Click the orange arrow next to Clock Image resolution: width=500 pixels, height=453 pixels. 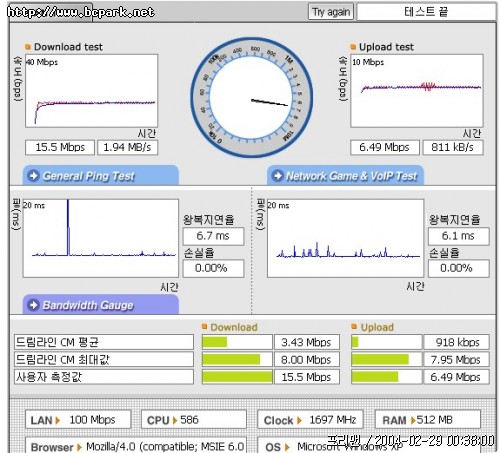pyautogui.click(x=299, y=420)
